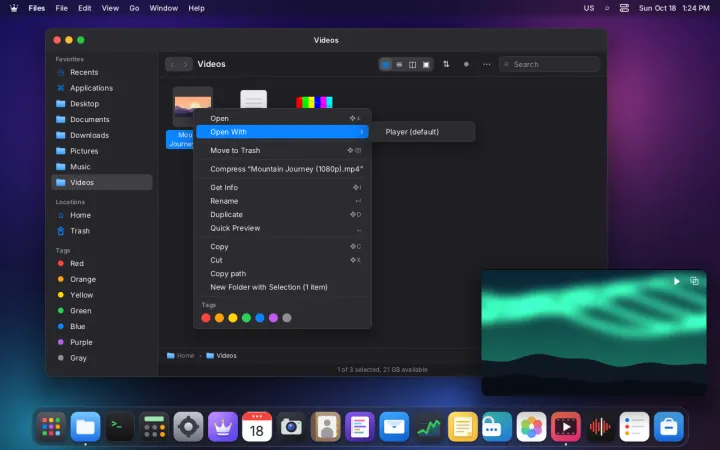The height and width of the screenshot is (450, 720).
Task: Apply yellow tag swatch in context menu
Action: [x=233, y=318]
